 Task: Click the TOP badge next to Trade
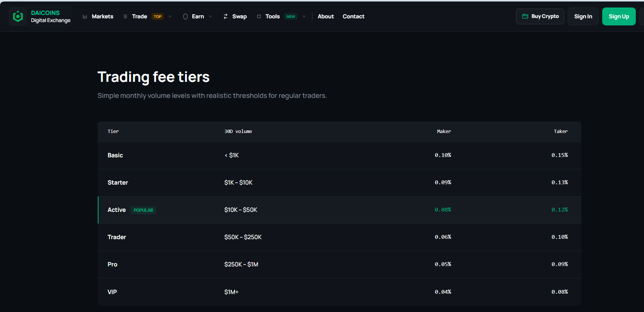157,16
